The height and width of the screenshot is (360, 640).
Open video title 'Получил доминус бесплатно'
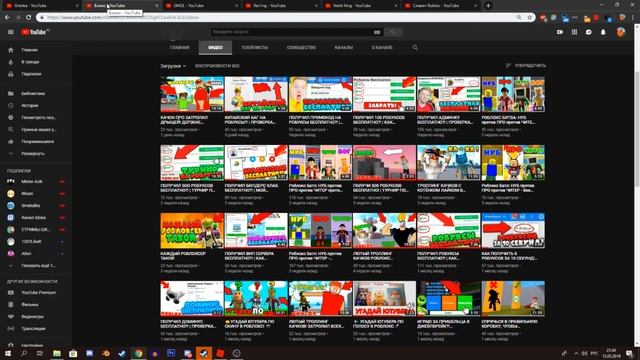(x=189, y=324)
